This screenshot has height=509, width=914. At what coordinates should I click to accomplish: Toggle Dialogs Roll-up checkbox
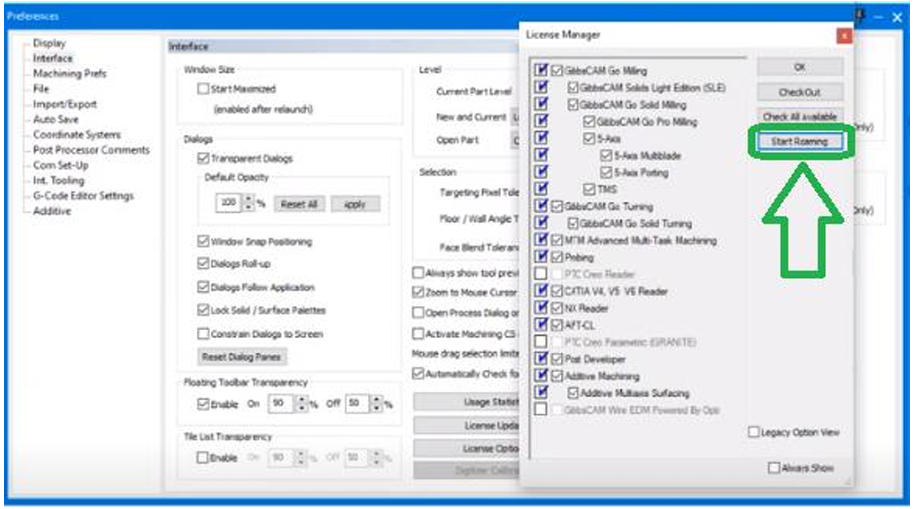pos(203,264)
